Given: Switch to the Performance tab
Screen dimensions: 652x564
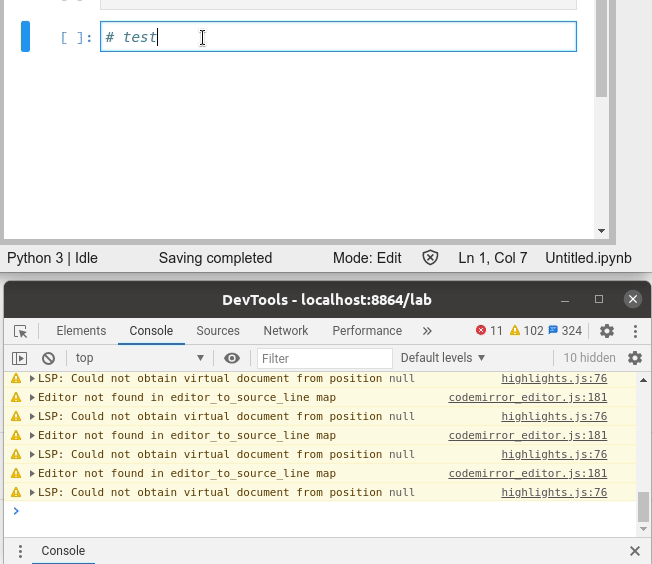Looking at the screenshot, I should tap(367, 331).
